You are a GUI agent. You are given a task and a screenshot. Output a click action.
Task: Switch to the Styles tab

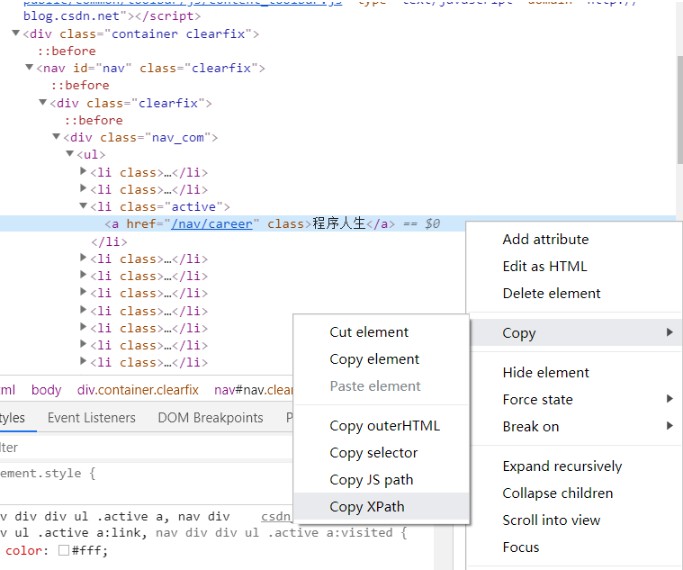pos(12,418)
